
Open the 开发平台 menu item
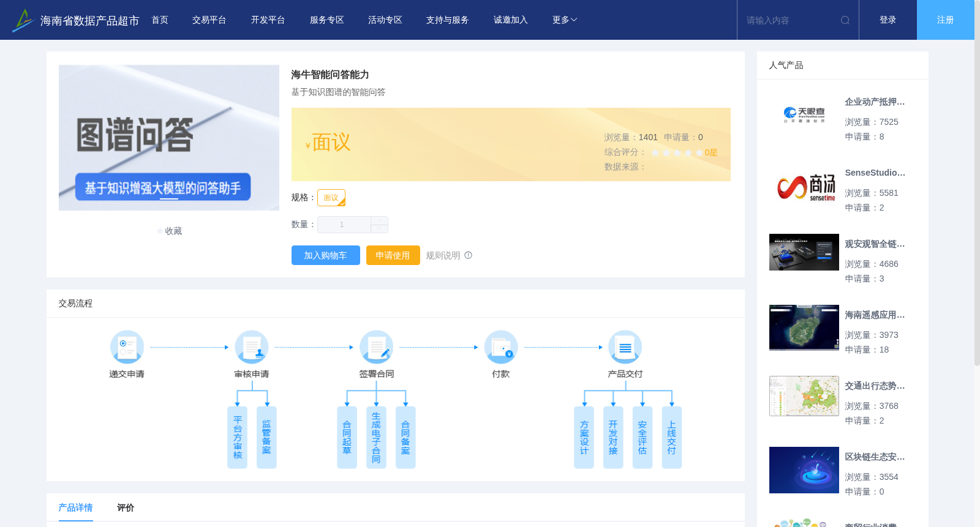tap(268, 20)
